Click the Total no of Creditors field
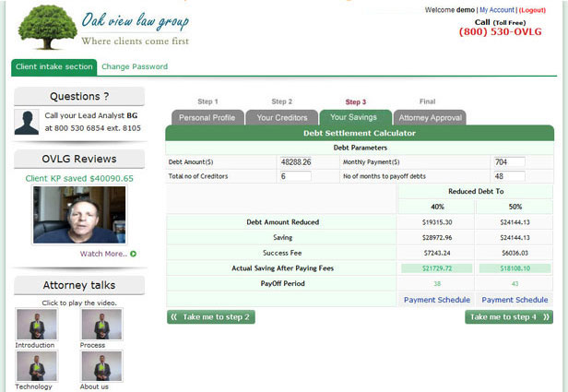The image size is (568, 392). pyautogui.click(x=296, y=176)
